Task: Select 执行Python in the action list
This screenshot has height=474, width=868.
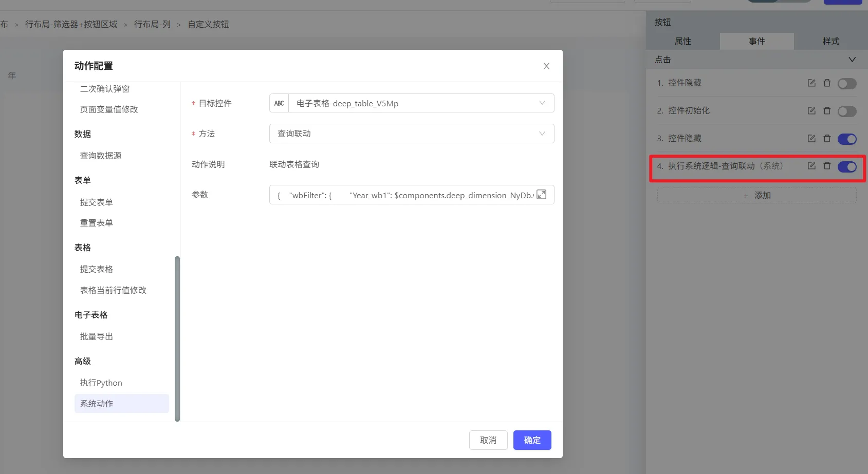Action: pos(101,383)
